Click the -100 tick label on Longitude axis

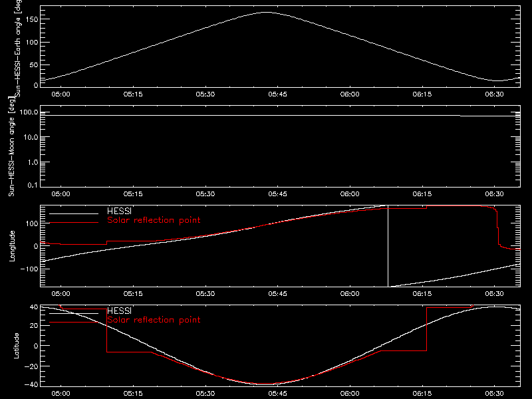pos(29,269)
